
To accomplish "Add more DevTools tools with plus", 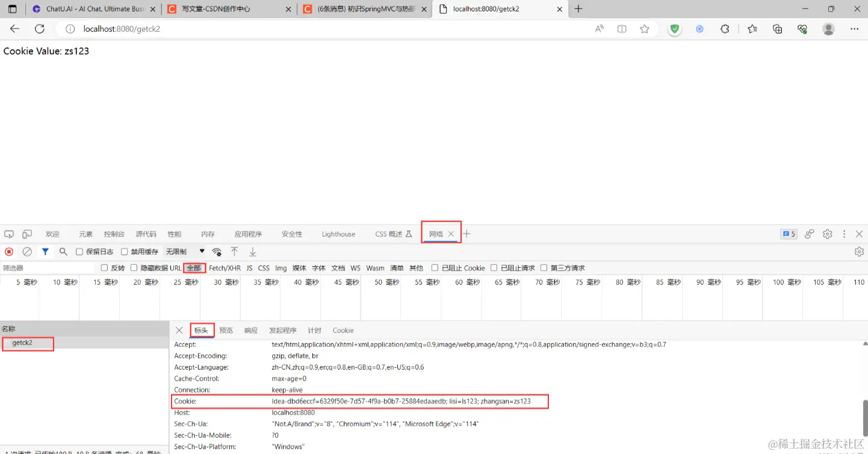I will pos(467,234).
